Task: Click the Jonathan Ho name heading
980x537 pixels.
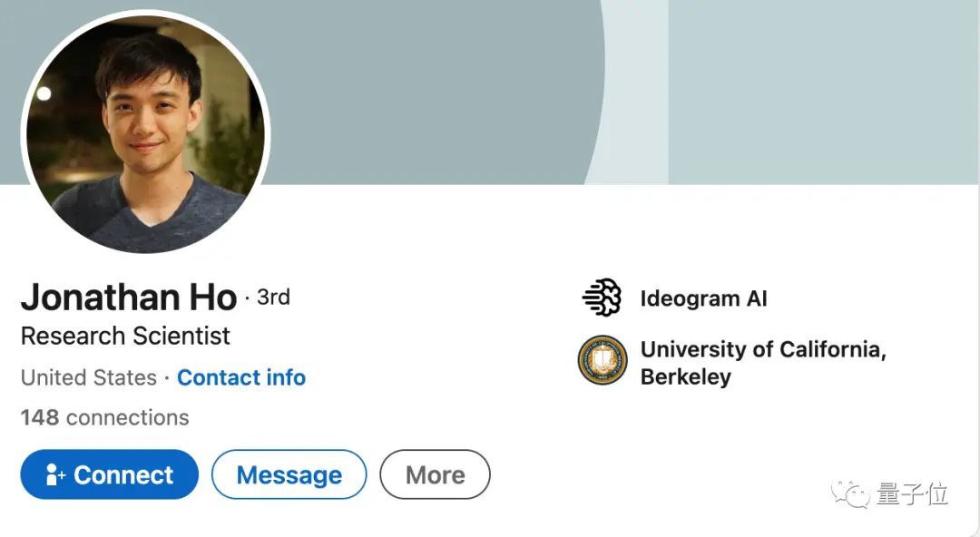Action: click(129, 297)
